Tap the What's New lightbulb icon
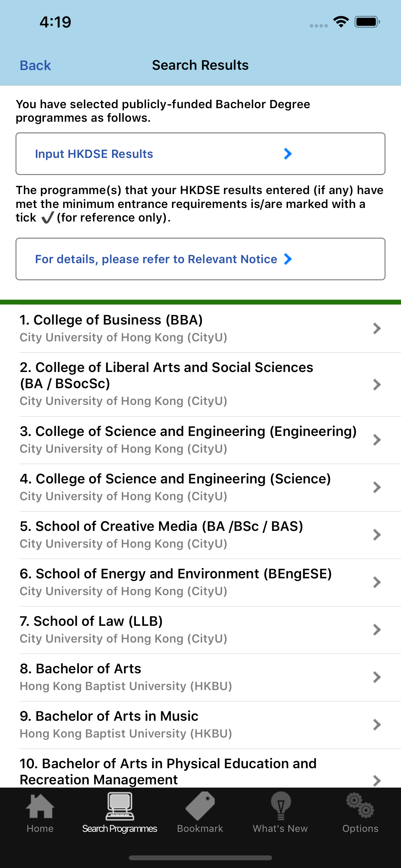This screenshot has width=401, height=868. click(280, 806)
